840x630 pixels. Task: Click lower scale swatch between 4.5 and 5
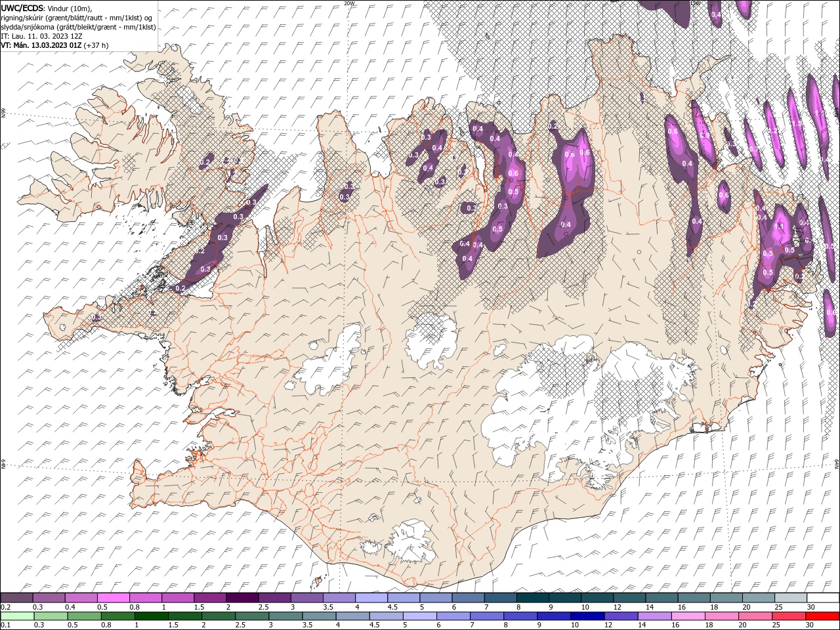click(386, 616)
